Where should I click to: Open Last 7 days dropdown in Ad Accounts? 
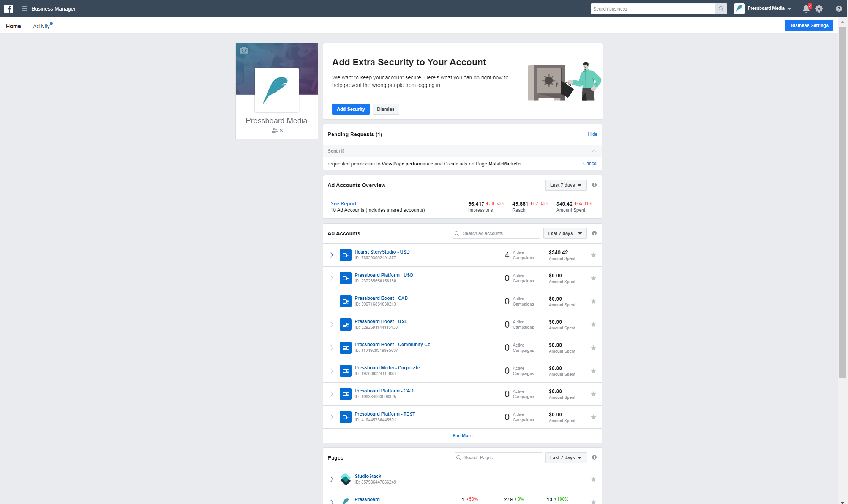(x=565, y=233)
